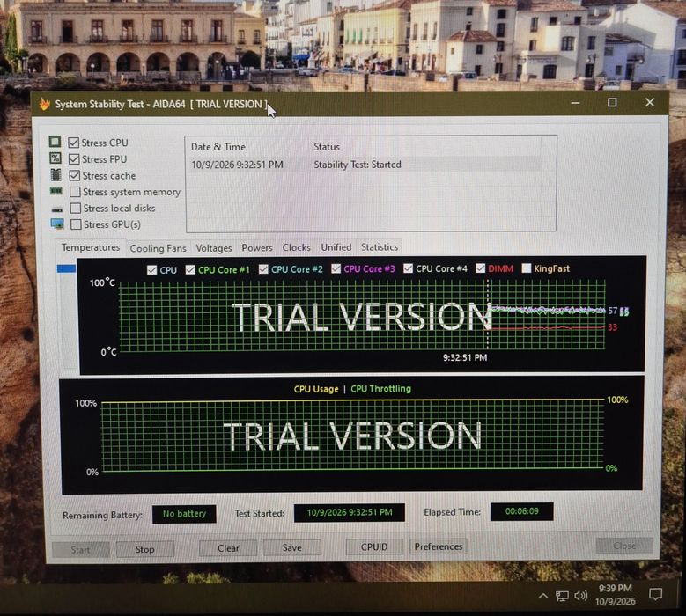Viewport: 686px width, 616px height.
Task: Show hidden tray icons with the chevron
Action: (x=543, y=596)
